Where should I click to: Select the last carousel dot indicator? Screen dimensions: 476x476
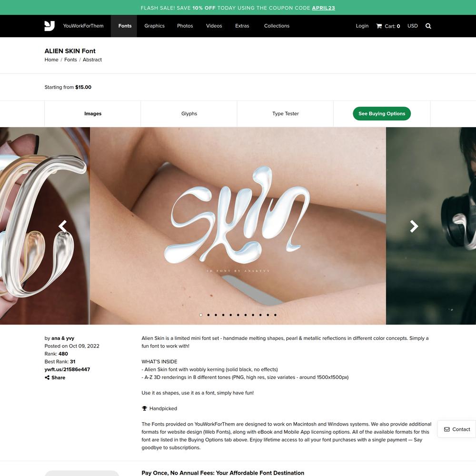(275, 315)
